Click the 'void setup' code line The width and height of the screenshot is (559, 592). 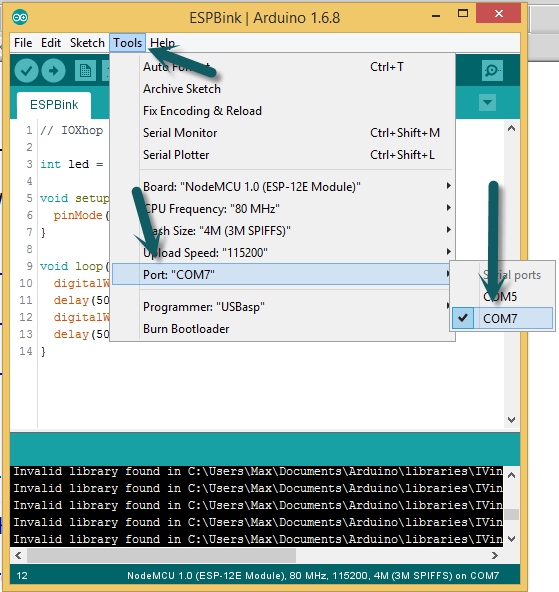pos(75,198)
